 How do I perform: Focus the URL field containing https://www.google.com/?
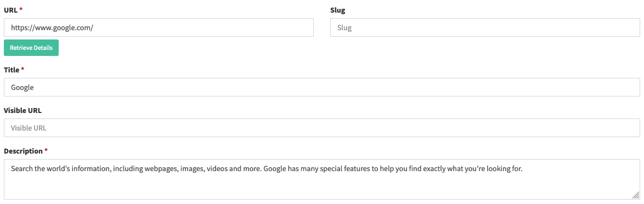159,27
